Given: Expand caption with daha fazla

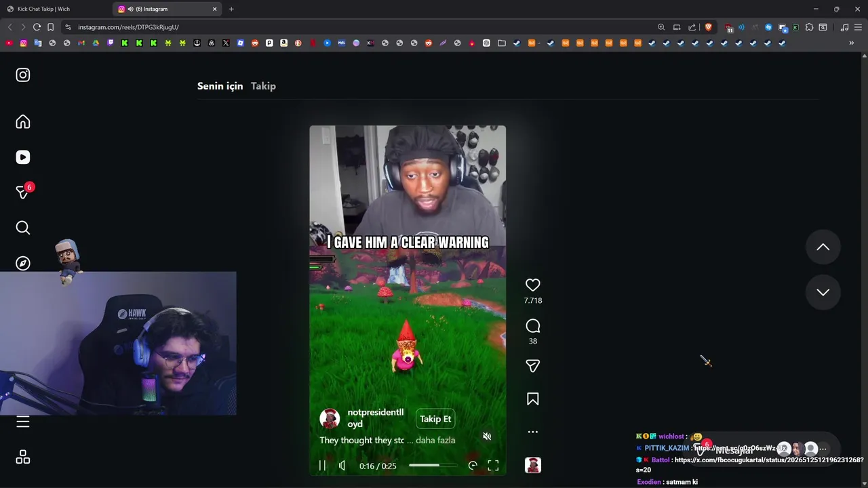Looking at the screenshot, I should tap(435, 441).
